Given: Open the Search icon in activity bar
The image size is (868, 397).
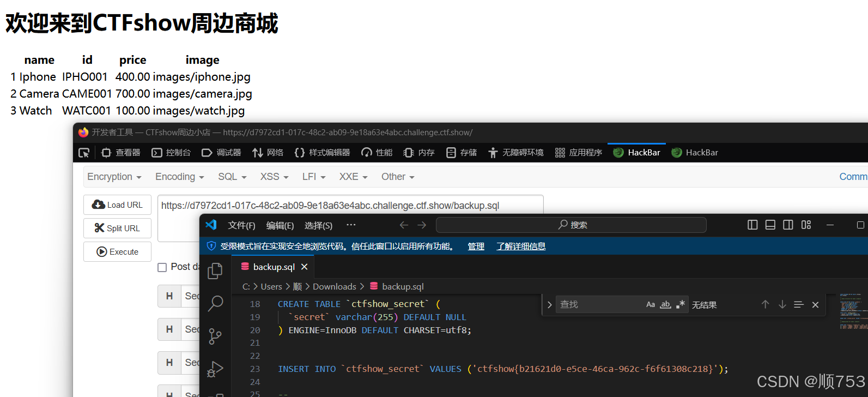Looking at the screenshot, I should pos(215,303).
